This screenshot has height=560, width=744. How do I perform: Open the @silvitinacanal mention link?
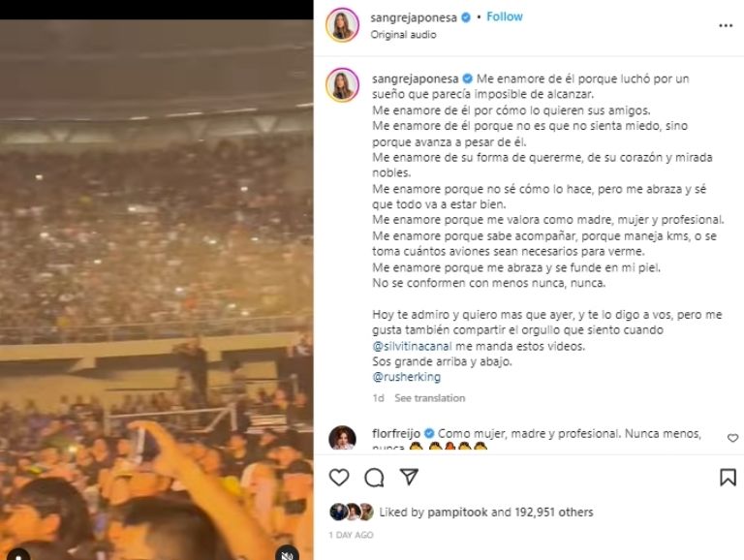pyautogui.click(x=412, y=346)
